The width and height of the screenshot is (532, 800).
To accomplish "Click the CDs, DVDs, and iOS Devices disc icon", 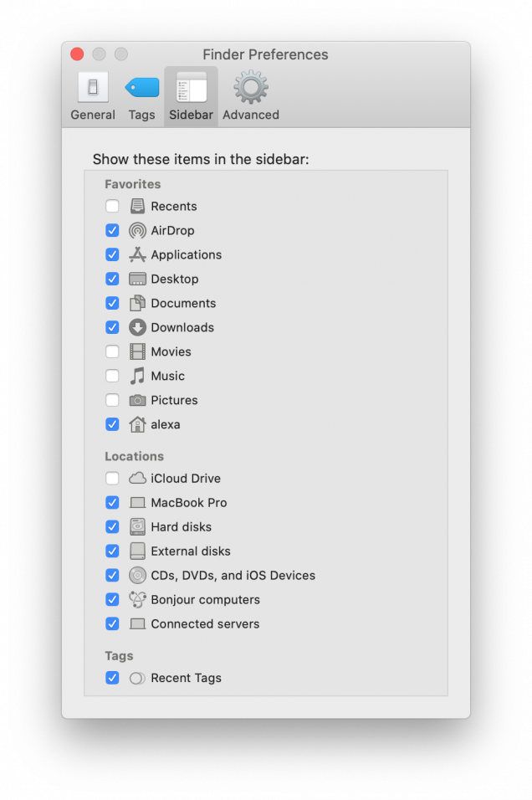I will (x=136, y=575).
